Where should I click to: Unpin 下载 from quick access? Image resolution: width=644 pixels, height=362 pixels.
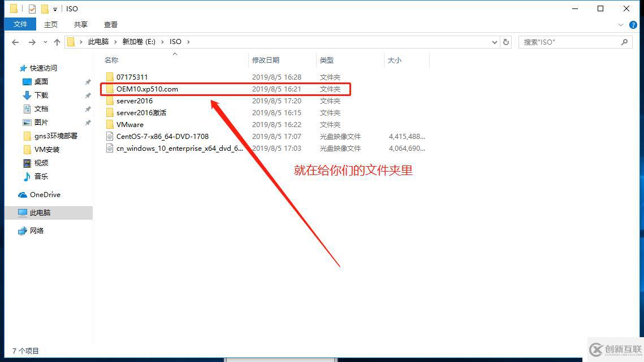point(88,95)
